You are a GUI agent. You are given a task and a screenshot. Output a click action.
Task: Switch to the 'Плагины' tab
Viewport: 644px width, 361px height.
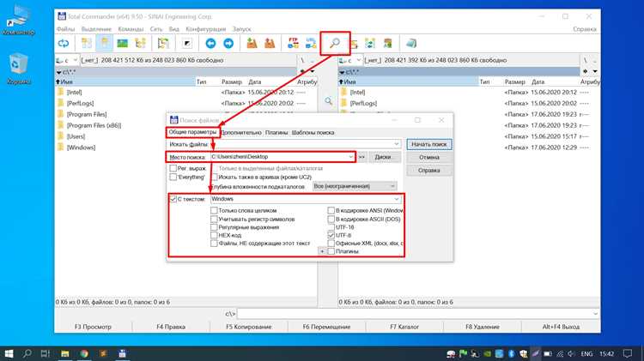[276, 133]
